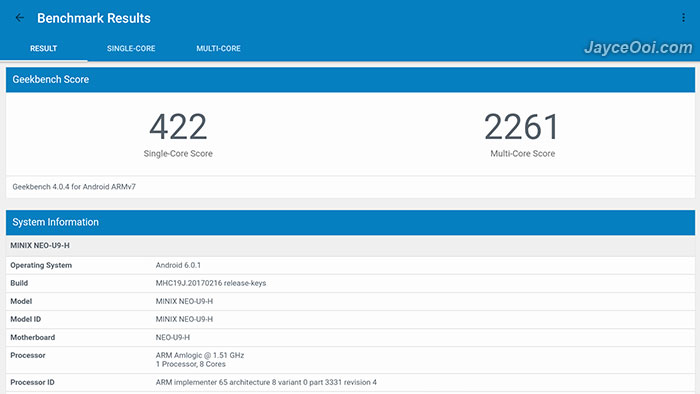Click the Model ID label
The image size is (700, 394).
pyautogui.click(x=25, y=319)
